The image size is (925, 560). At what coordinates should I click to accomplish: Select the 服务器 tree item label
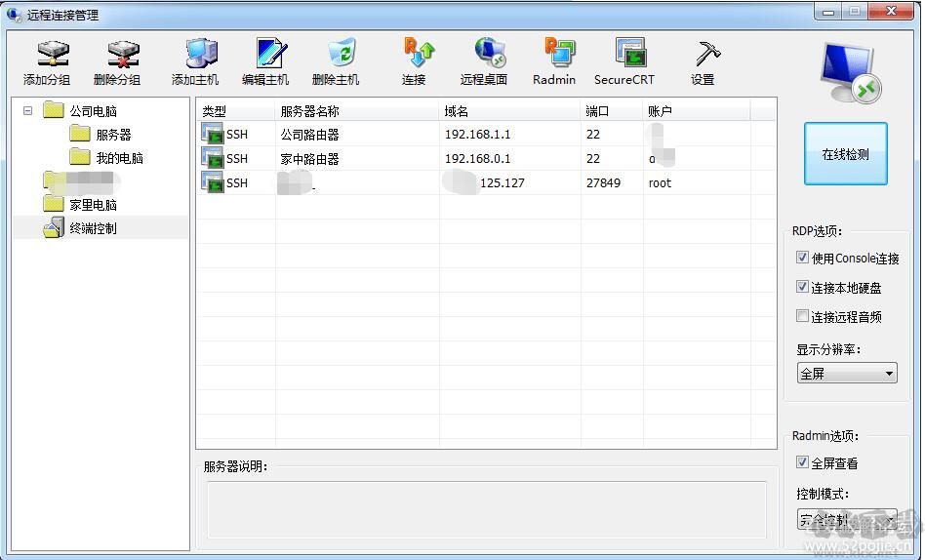click(x=114, y=135)
